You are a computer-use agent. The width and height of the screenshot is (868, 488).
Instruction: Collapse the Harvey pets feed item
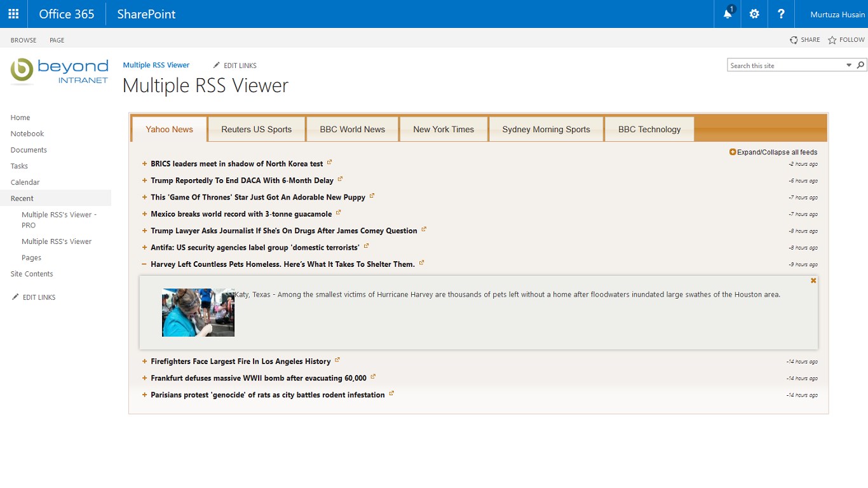click(x=145, y=264)
